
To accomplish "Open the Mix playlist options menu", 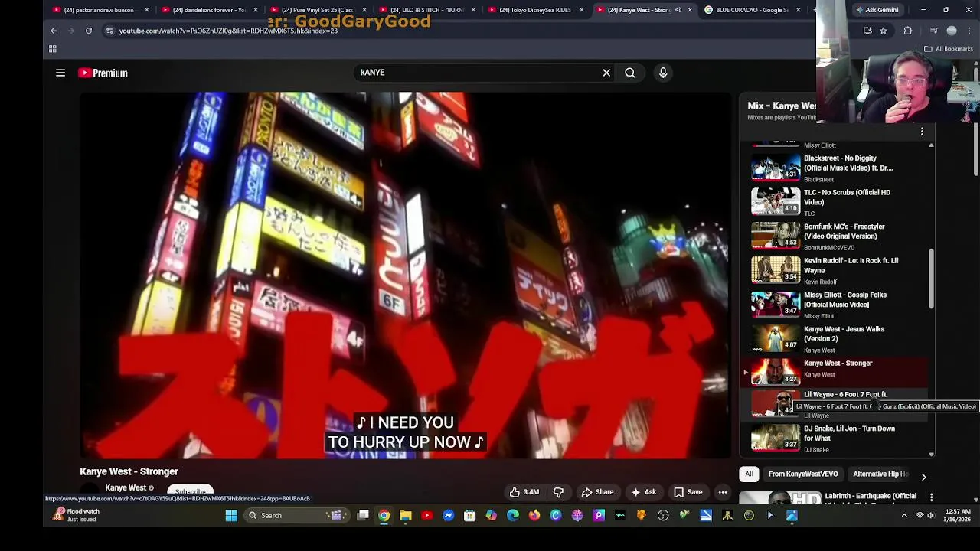I will (x=922, y=132).
